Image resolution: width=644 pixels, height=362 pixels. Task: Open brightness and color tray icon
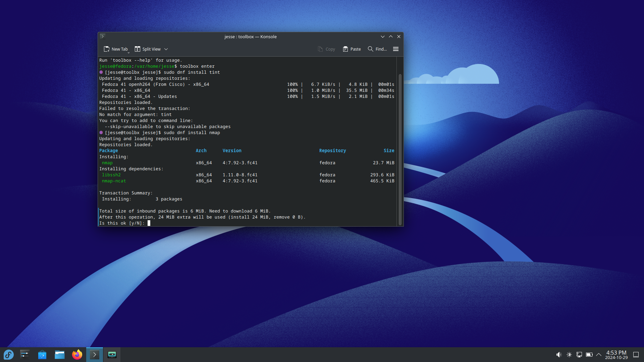pyautogui.click(x=569, y=355)
